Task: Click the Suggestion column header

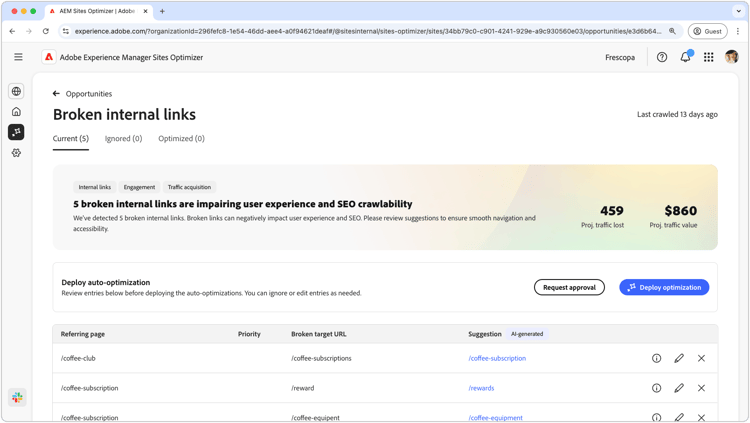Action: 485,334
